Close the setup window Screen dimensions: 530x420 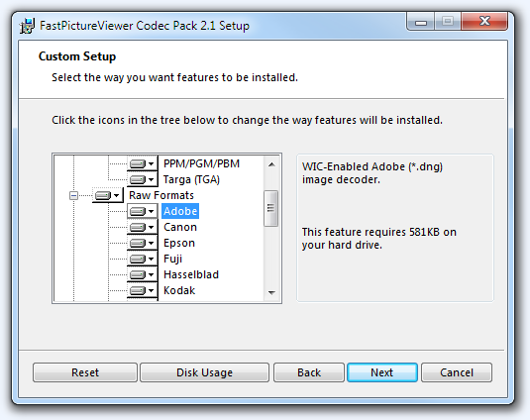pyautogui.click(x=484, y=22)
